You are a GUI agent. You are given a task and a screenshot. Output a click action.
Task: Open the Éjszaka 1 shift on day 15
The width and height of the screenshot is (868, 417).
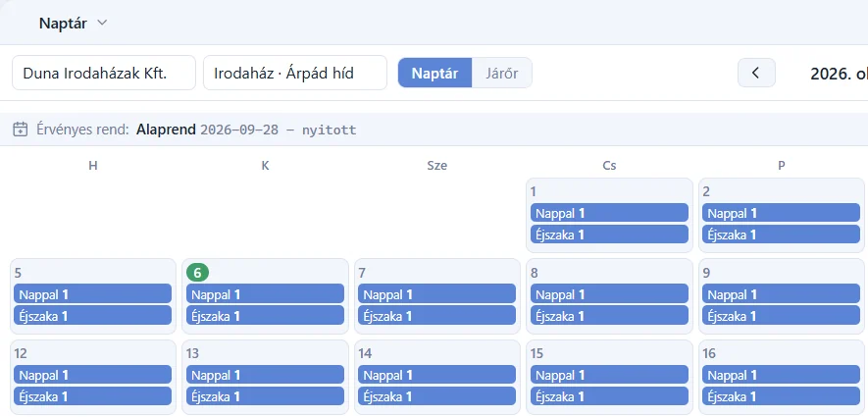609,396
